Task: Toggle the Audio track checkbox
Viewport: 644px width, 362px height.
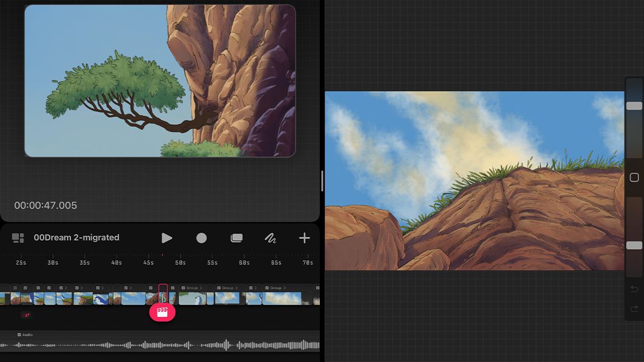Action: 19,335
